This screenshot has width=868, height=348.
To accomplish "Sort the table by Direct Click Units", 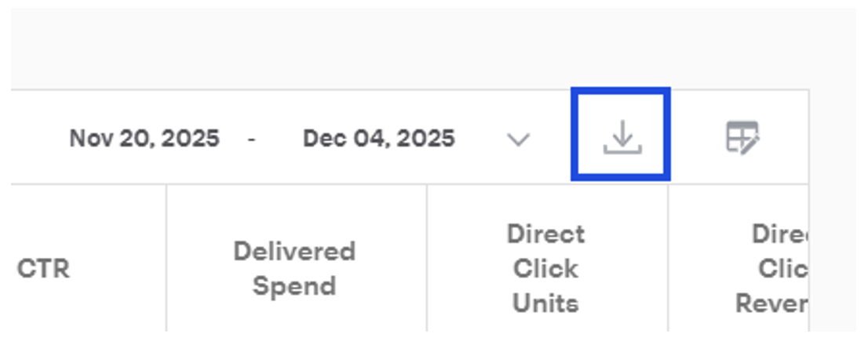I will pyautogui.click(x=545, y=269).
